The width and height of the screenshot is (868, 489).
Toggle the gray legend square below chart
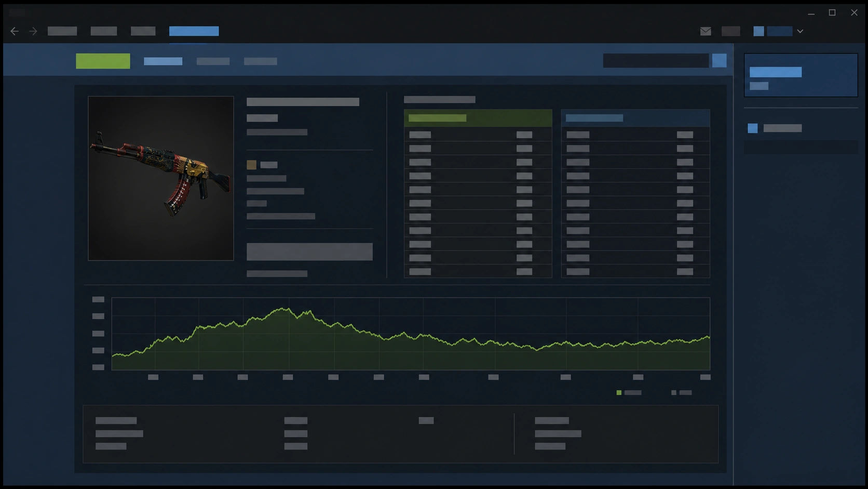coord(674,393)
